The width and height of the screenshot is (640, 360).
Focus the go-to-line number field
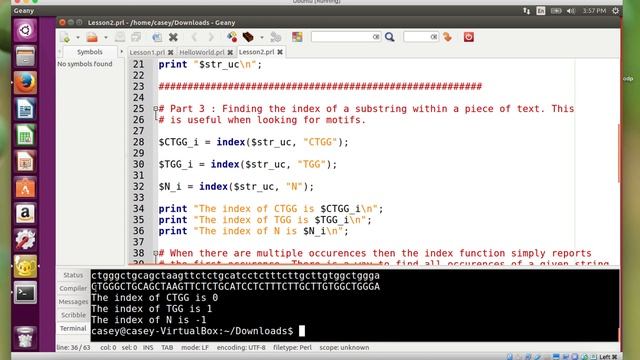tap(417, 37)
